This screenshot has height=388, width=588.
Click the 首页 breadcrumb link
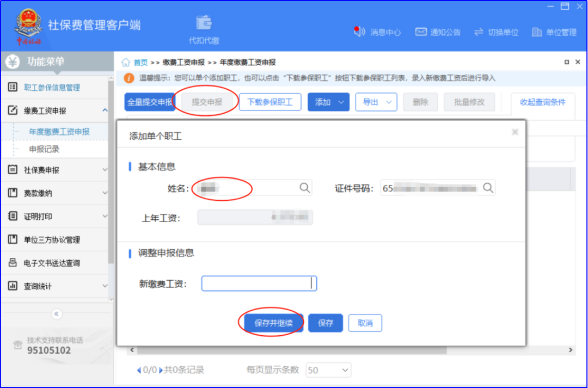141,62
